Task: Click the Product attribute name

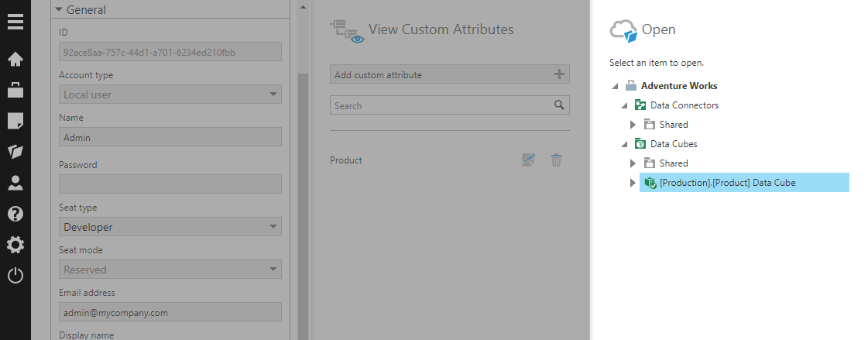Action: click(x=346, y=160)
